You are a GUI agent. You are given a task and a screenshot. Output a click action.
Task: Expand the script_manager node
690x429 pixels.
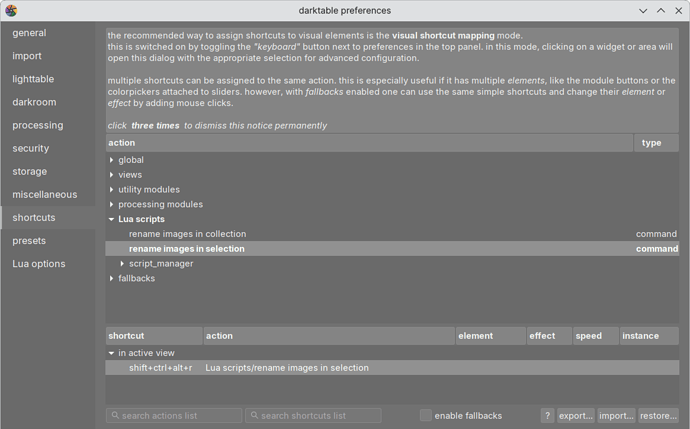click(x=123, y=264)
